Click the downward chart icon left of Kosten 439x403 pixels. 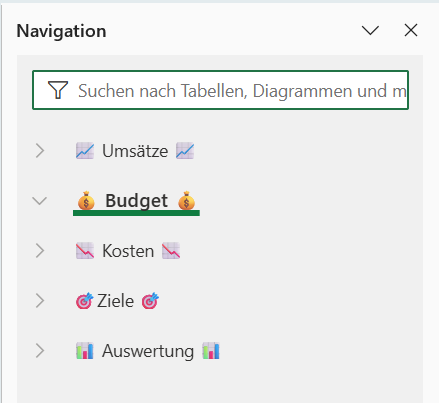[x=85, y=251]
